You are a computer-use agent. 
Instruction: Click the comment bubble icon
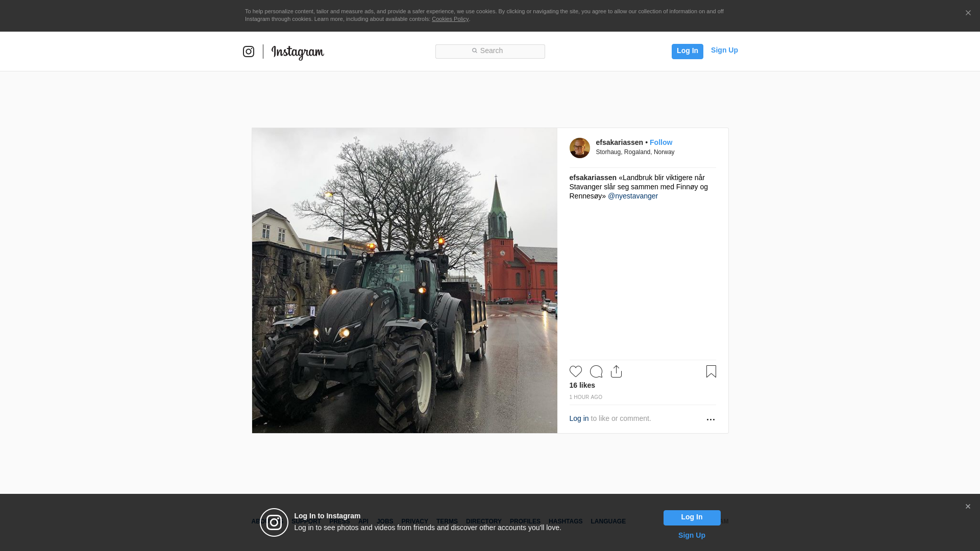click(x=596, y=371)
